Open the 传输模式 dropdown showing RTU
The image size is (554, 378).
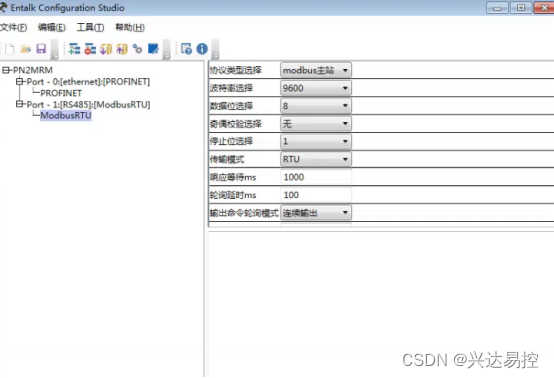click(316, 159)
